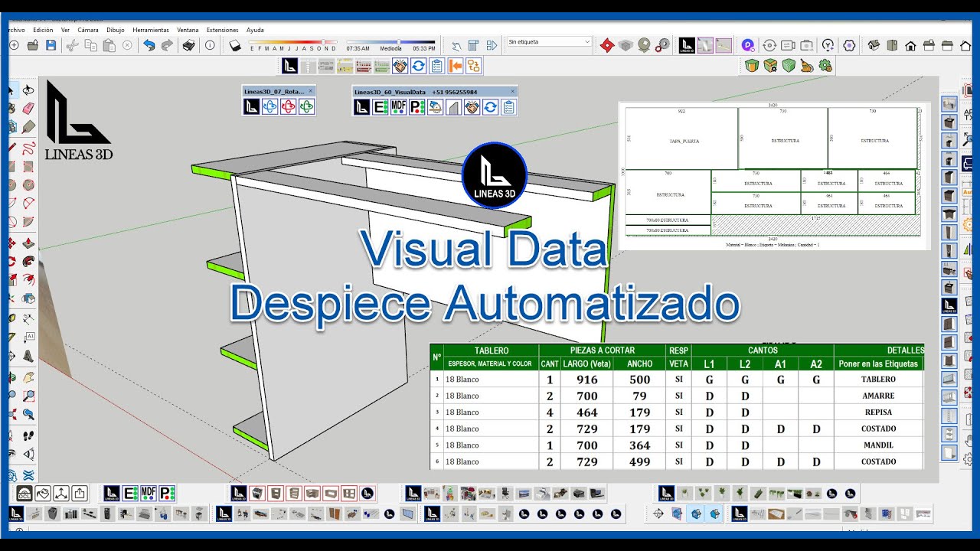
Task: Select the TAPA_PUERTA piece in cutting diagram
Action: pos(681,139)
